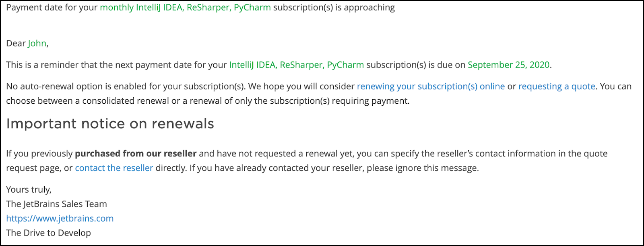The width and height of the screenshot is (644, 246).
Task: Visit the https://www.jetbrains.com link
Action: pos(60,218)
